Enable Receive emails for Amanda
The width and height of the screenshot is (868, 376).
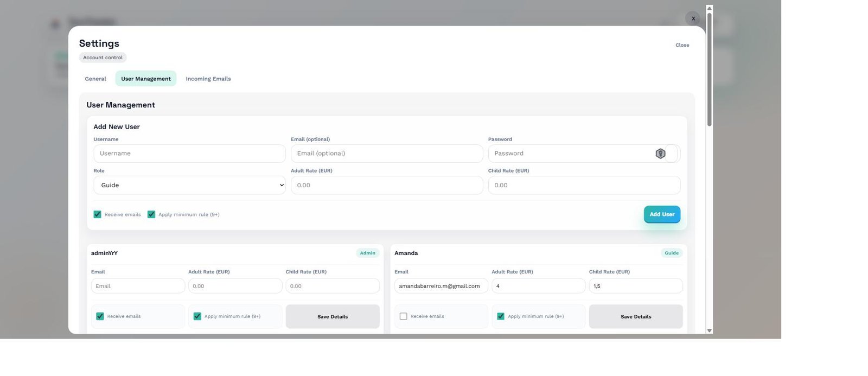click(403, 316)
